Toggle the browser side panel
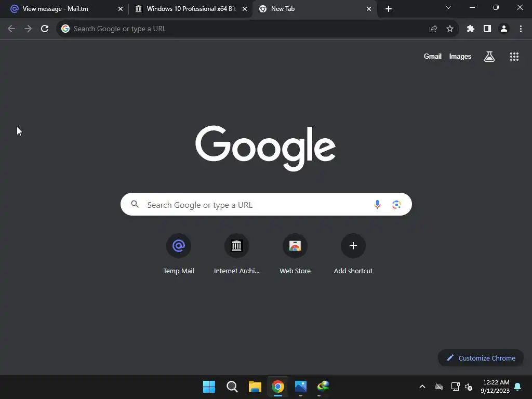532x399 pixels. tap(487, 29)
